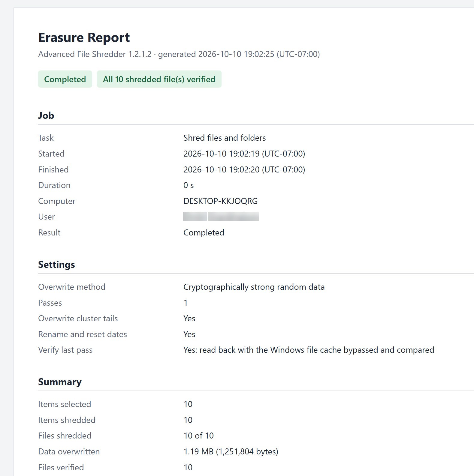The height and width of the screenshot is (476, 474).
Task: Select the "10" value for Items shredded
Action: coord(188,420)
